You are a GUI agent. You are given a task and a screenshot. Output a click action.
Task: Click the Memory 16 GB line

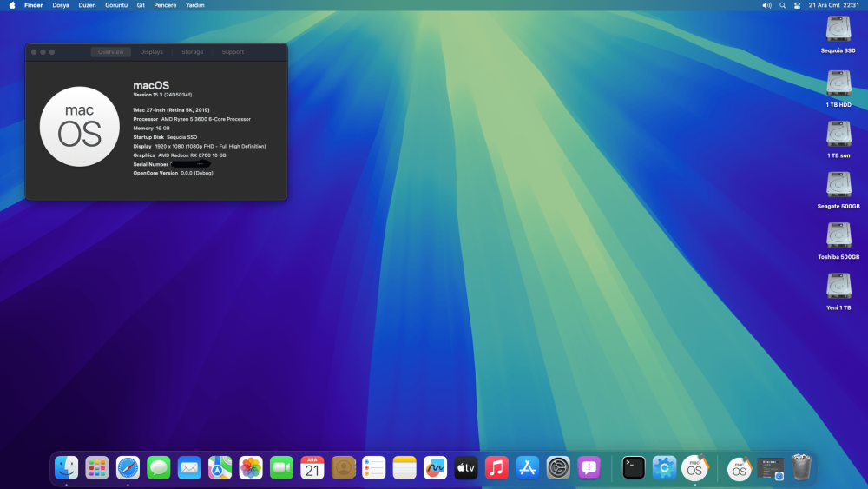[151, 128]
